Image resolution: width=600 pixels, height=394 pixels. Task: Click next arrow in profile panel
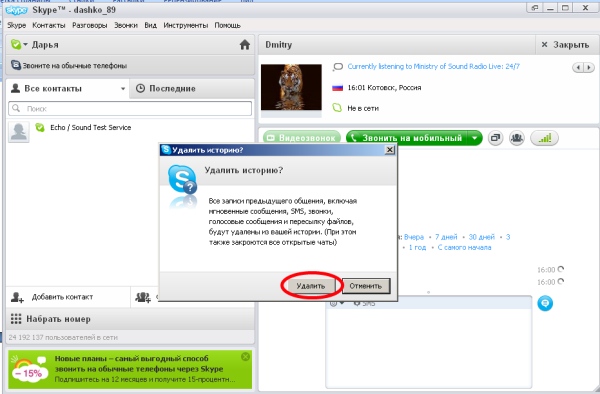(589, 67)
